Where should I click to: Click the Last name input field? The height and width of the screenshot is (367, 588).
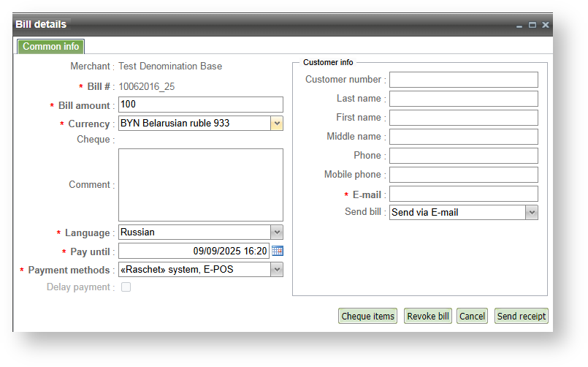pos(463,99)
